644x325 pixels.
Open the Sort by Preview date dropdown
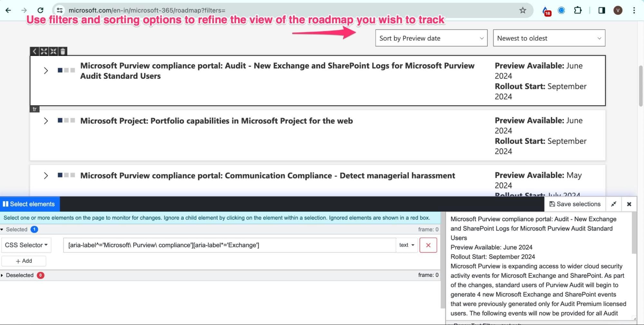pos(431,38)
